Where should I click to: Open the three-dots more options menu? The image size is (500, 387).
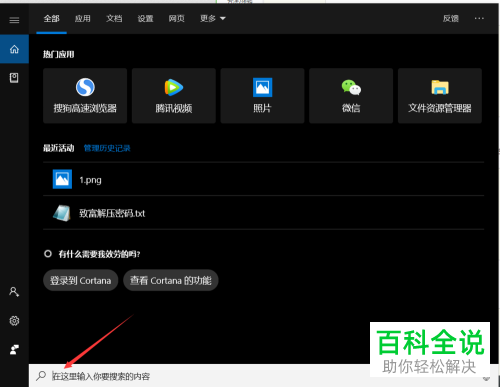click(479, 18)
